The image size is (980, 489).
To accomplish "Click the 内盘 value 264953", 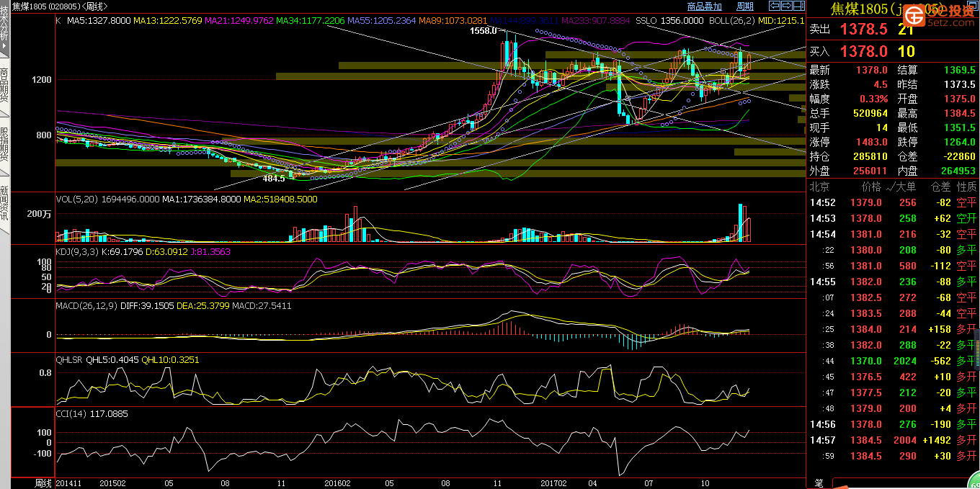I will [x=958, y=171].
